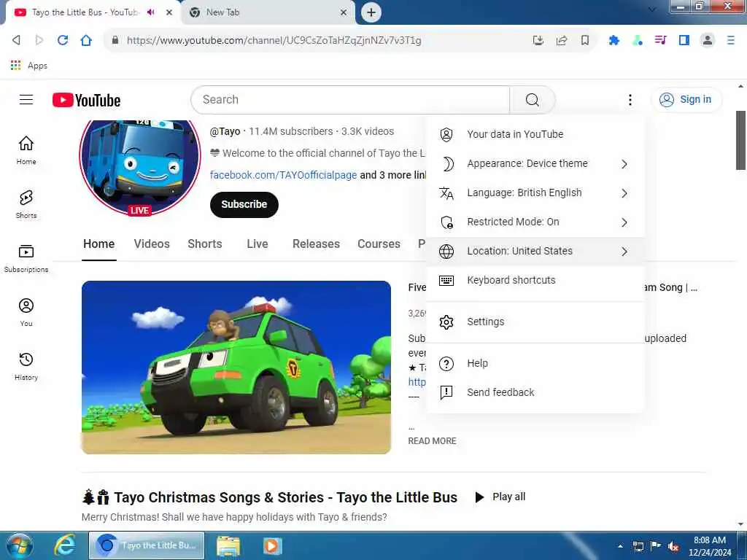The width and height of the screenshot is (747, 560).
Task: Click Play all for Christmas Songs playlist
Action: pos(500,497)
